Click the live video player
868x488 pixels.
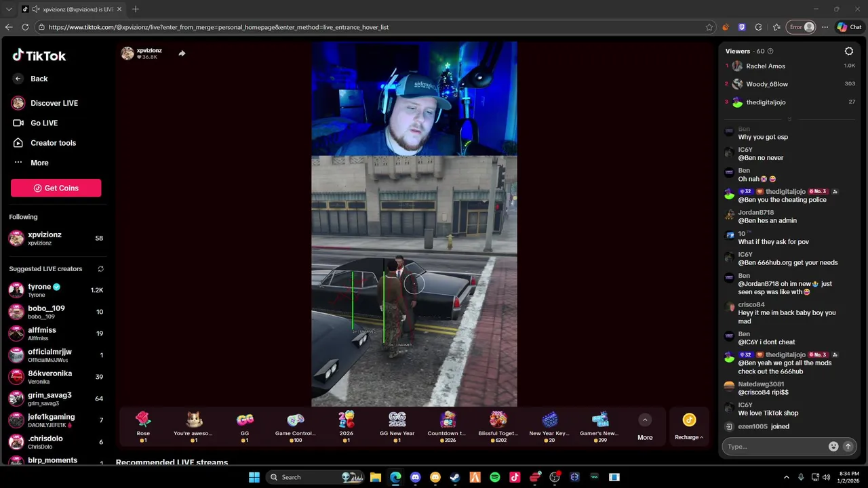(x=414, y=224)
